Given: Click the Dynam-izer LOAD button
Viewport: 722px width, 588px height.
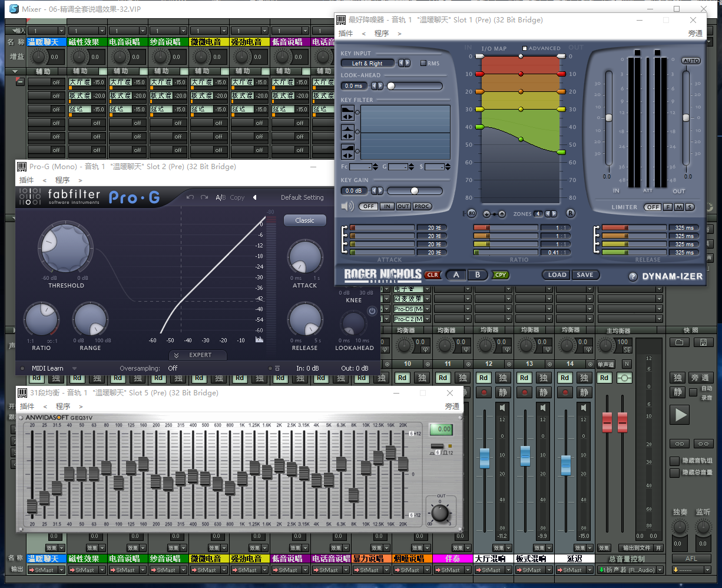Looking at the screenshot, I should 557,275.
